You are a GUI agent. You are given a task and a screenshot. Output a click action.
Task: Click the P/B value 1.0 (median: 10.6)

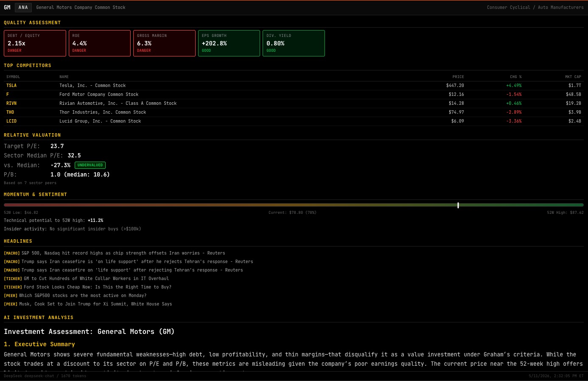pyautogui.click(x=80, y=175)
